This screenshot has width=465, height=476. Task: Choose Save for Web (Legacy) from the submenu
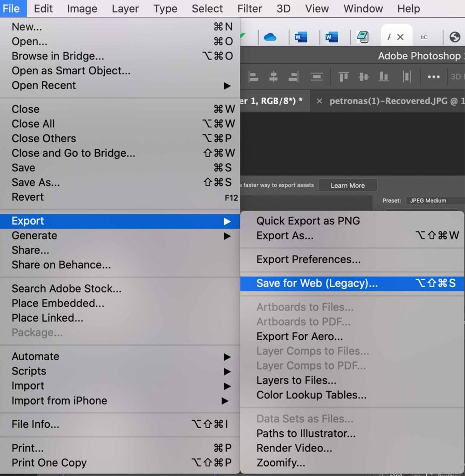(x=317, y=284)
